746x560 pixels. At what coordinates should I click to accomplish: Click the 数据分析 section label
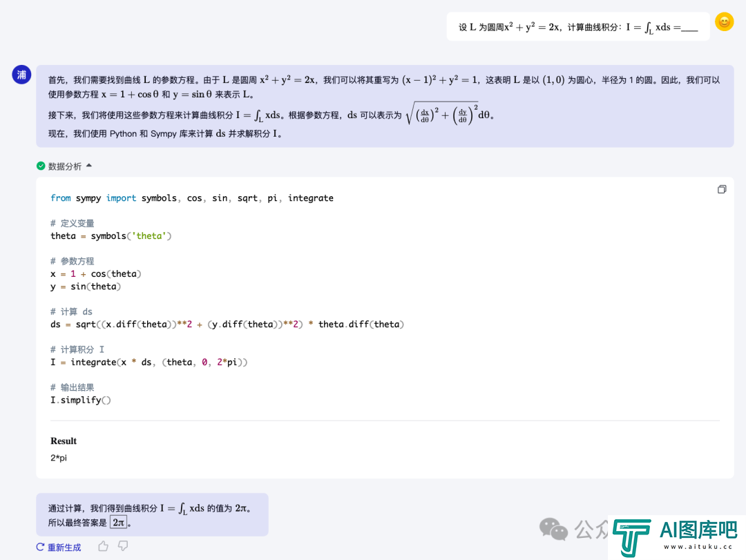(64, 166)
